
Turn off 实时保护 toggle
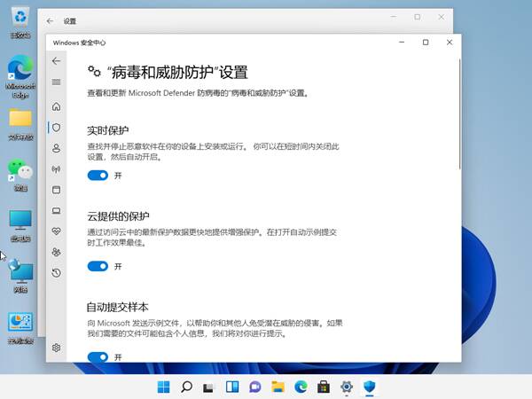[98, 176]
